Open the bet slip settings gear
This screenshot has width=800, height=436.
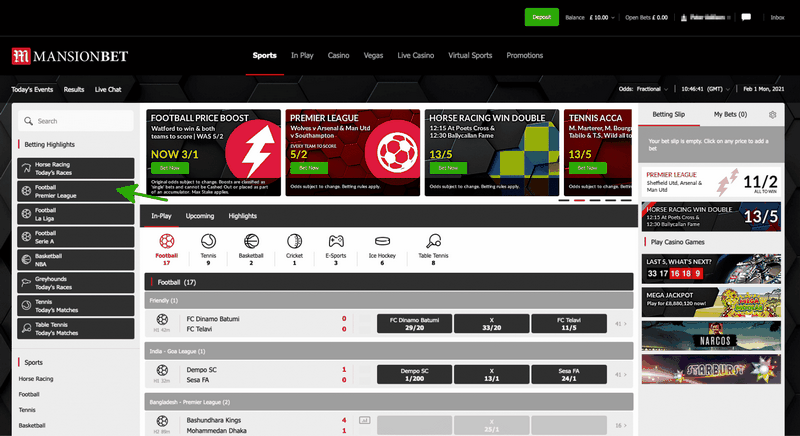(x=772, y=115)
